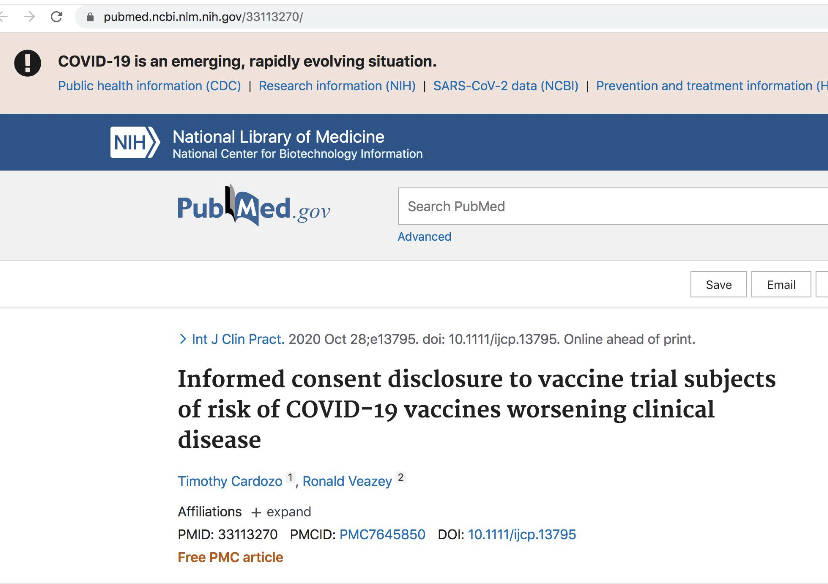Click the padlock site security icon
The width and height of the screenshot is (828, 584).
[90, 17]
